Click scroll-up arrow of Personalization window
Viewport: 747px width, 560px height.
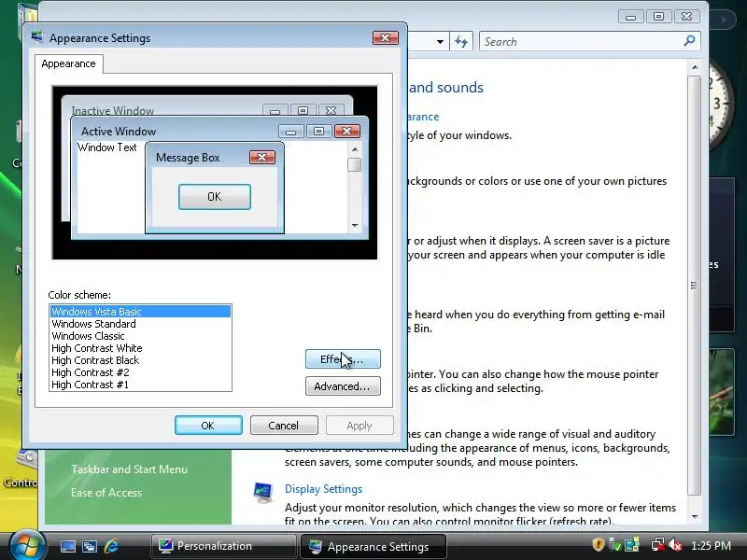tap(695, 67)
